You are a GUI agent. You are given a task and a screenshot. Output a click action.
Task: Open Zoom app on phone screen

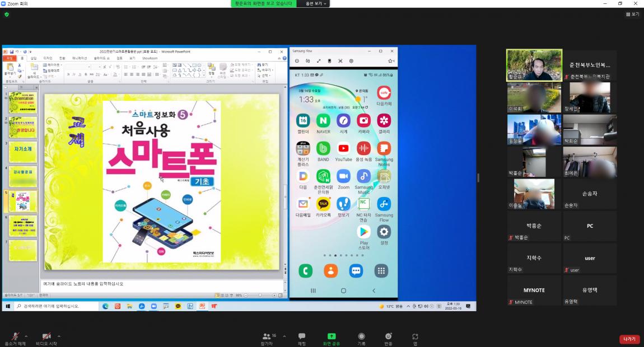343,179
